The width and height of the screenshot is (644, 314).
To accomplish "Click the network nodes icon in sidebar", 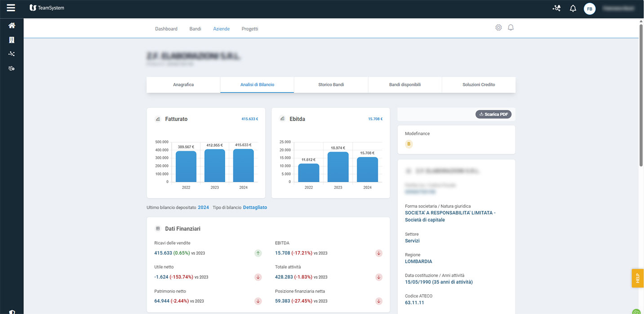I will 12,54.
